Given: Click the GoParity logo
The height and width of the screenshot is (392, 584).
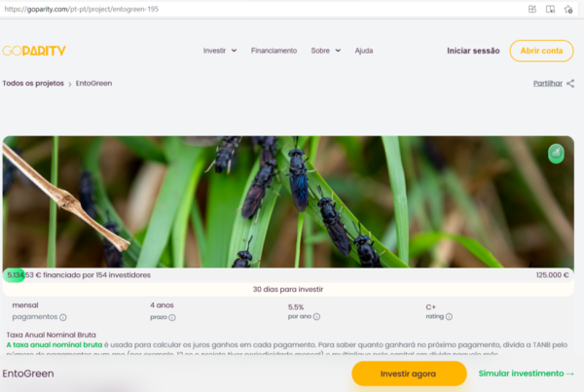Looking at the screenshot, I should point(34,51).
